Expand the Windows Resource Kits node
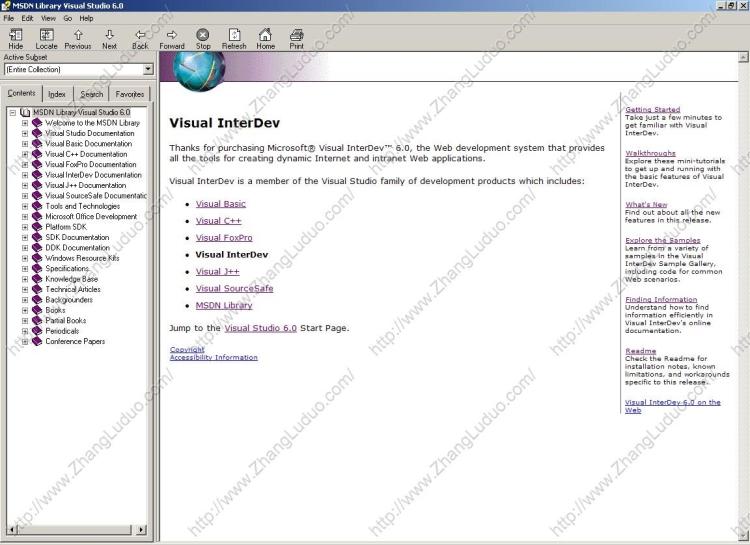Screen dimensions: 750x545 click(x=25, y=258)
